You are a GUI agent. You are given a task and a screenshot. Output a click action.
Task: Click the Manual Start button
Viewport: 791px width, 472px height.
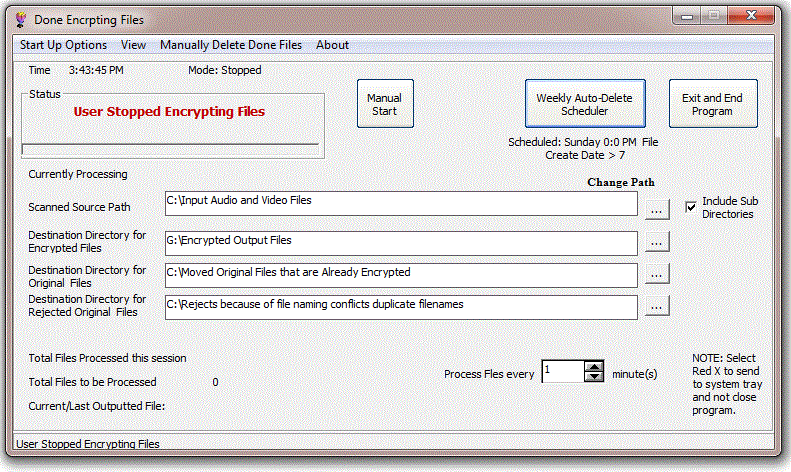(x=385, y=103)
